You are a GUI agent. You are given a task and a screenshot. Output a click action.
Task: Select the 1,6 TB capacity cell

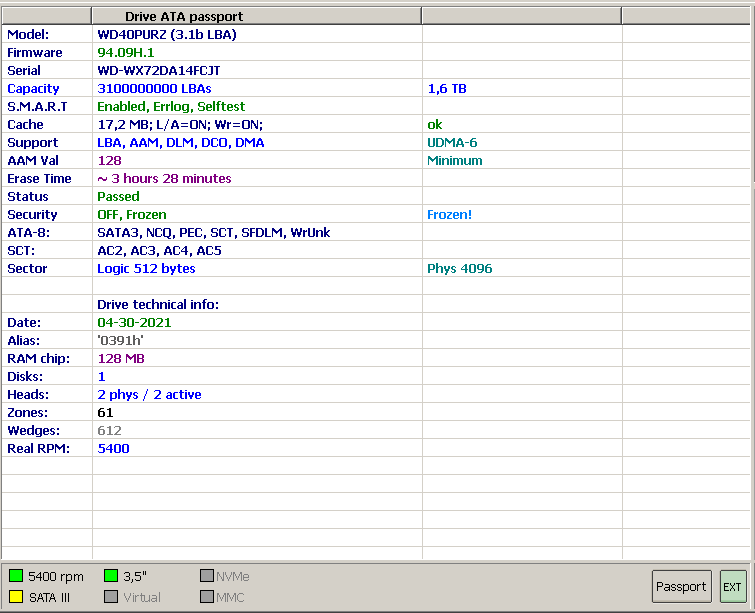[x=447, y=89]
